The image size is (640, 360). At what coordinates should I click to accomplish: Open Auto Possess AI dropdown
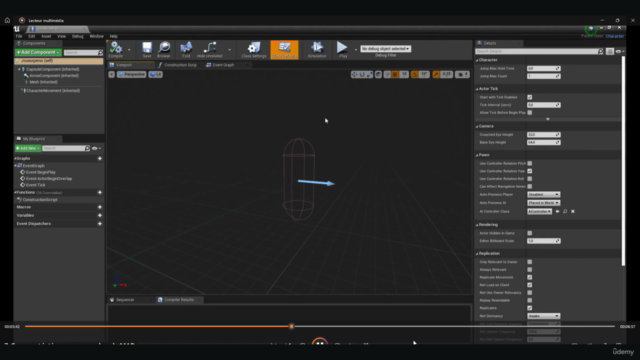[x=544, y=202]
